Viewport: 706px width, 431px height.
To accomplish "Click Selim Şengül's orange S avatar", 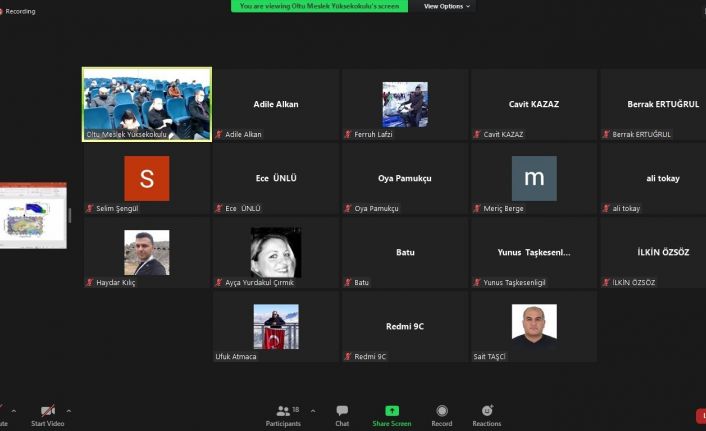I will point(147,179).
